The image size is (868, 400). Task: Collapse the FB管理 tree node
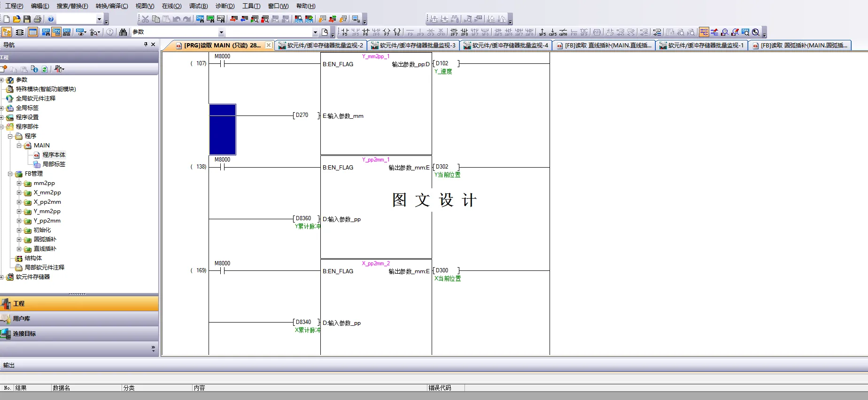(x=10, y=174)
